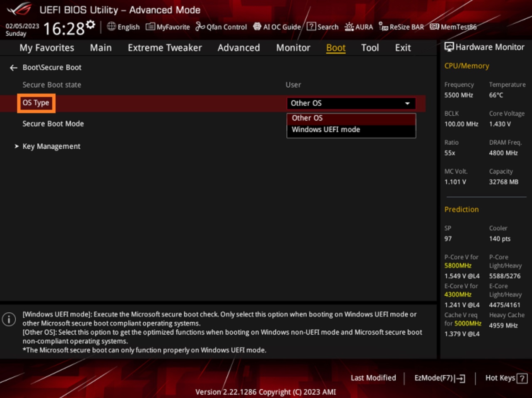Open the Monitor tab

coord(293,48)
